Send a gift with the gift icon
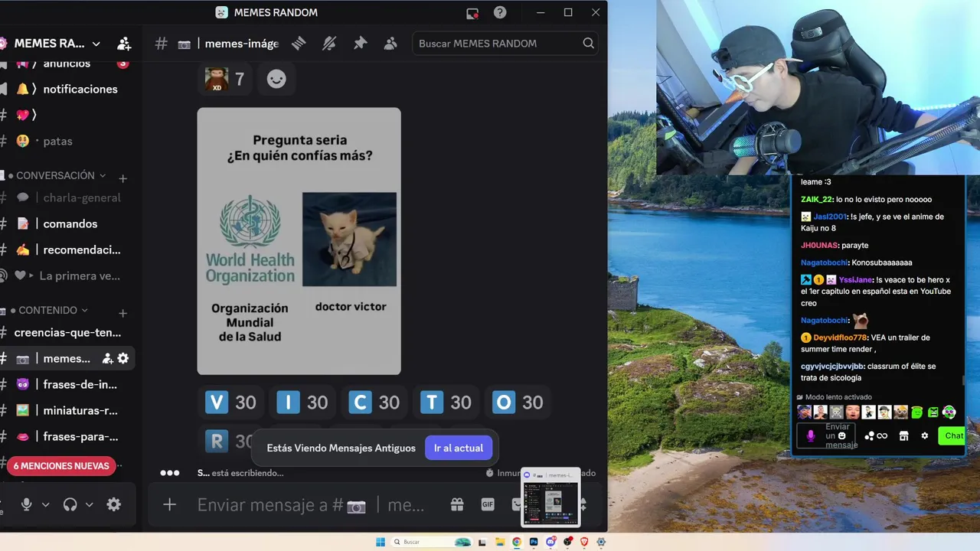The image size is (980, 551). (457, 504)
